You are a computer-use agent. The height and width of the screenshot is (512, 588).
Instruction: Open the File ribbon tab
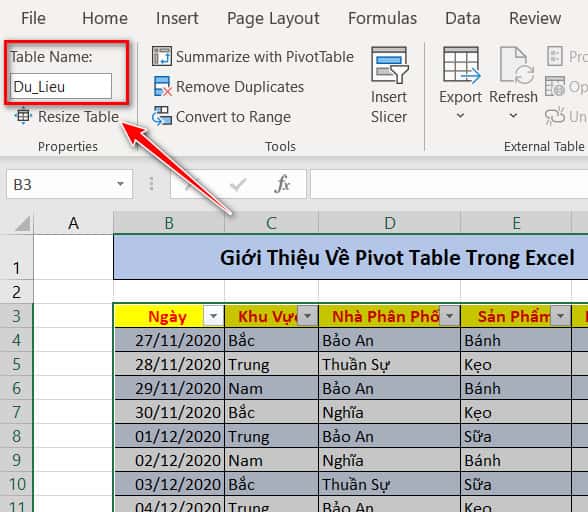[x=33, y=18]
